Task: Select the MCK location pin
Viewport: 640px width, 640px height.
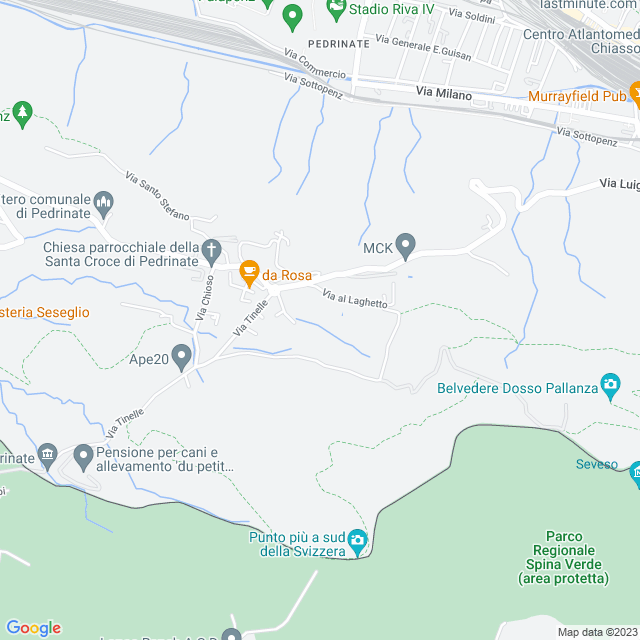Action: click(406, 247)
